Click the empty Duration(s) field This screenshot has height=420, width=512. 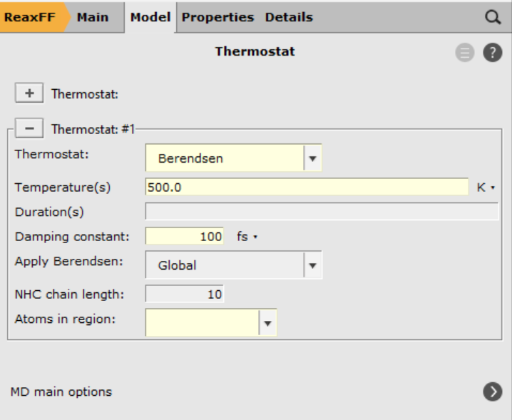pyautogui.click(x=322, y=211)
